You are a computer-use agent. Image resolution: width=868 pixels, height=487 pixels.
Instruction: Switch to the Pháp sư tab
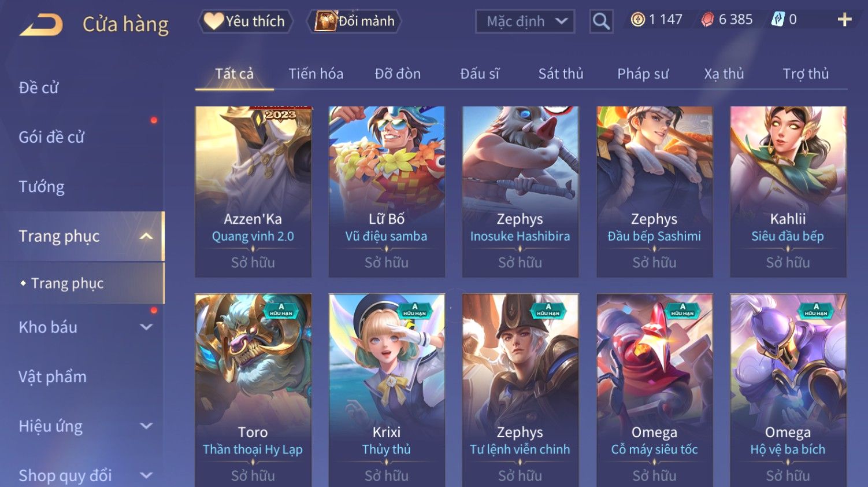(x=643, y=74)
